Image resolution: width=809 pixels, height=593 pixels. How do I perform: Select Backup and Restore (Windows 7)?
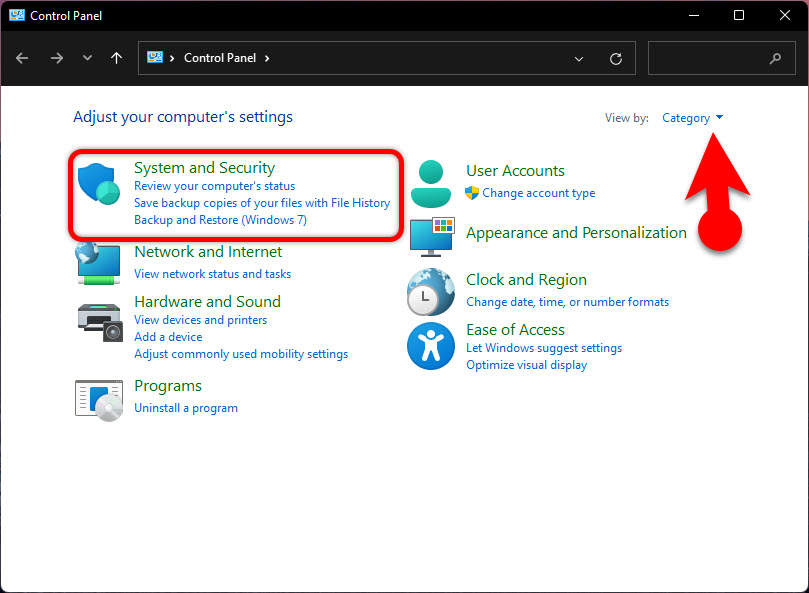[x=220, y=220]
